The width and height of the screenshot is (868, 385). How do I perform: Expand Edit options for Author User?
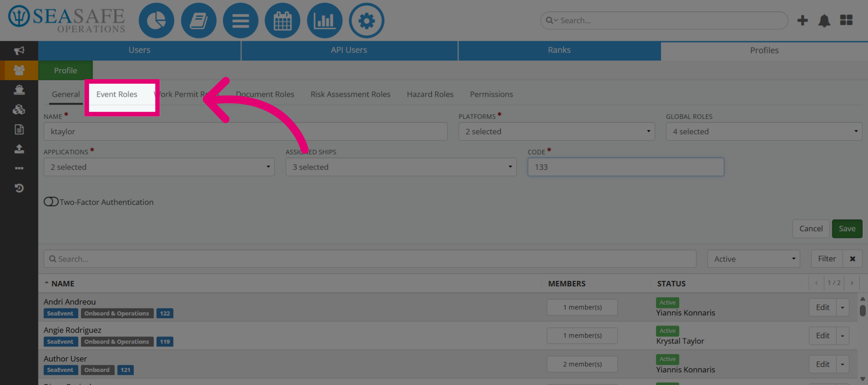point(843,364)
